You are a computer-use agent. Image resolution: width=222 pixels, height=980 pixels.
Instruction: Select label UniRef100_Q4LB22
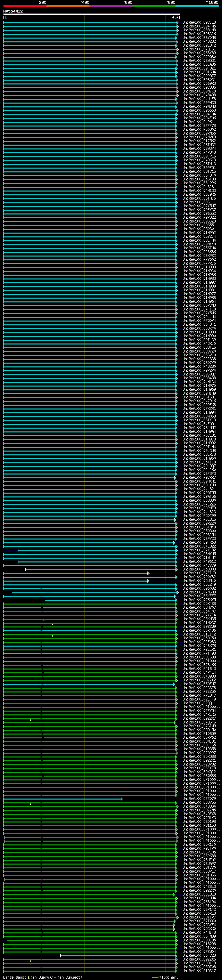pos(199,546)
